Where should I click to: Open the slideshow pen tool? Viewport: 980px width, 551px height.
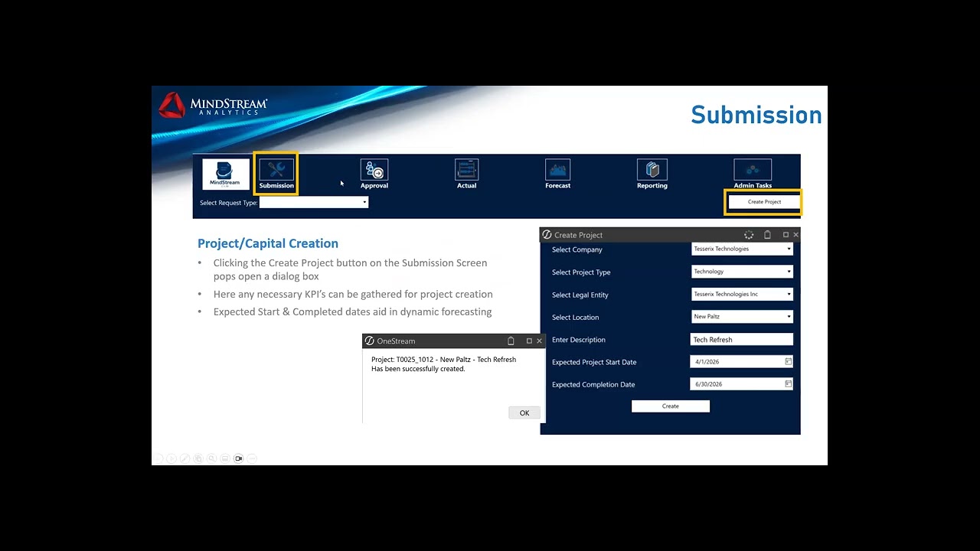point(185,458)
